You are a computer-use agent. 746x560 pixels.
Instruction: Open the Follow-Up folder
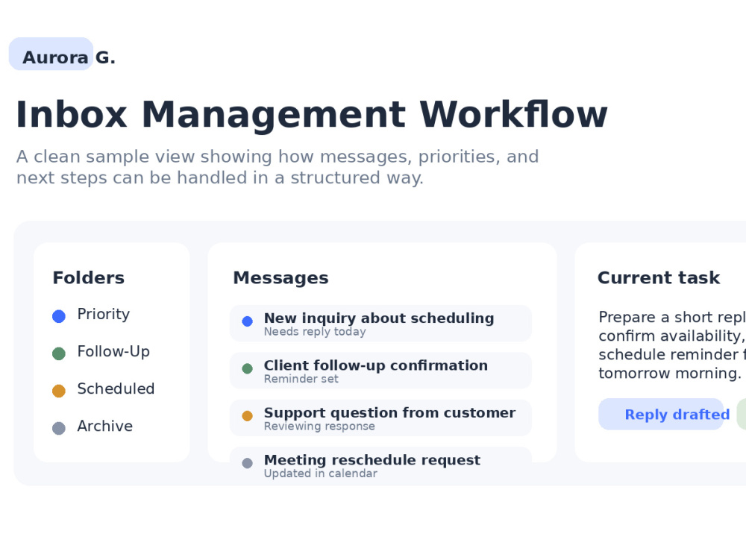tap(113, 351)
